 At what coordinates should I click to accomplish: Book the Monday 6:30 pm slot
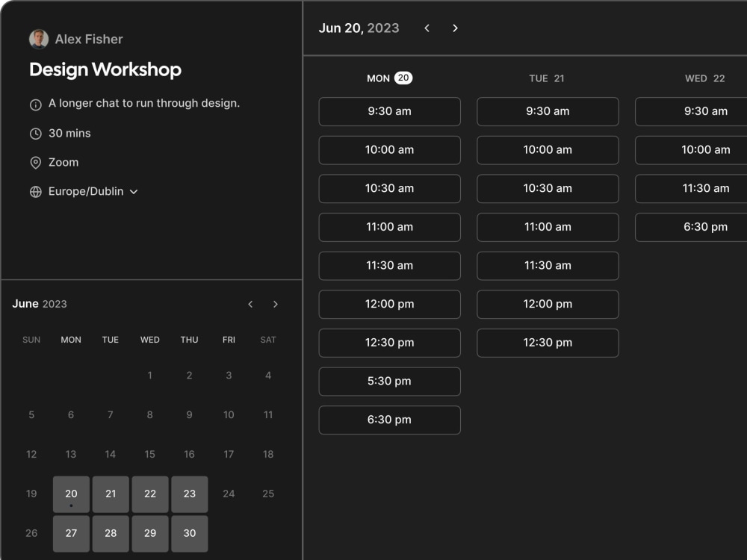click(x=390, y=420)
